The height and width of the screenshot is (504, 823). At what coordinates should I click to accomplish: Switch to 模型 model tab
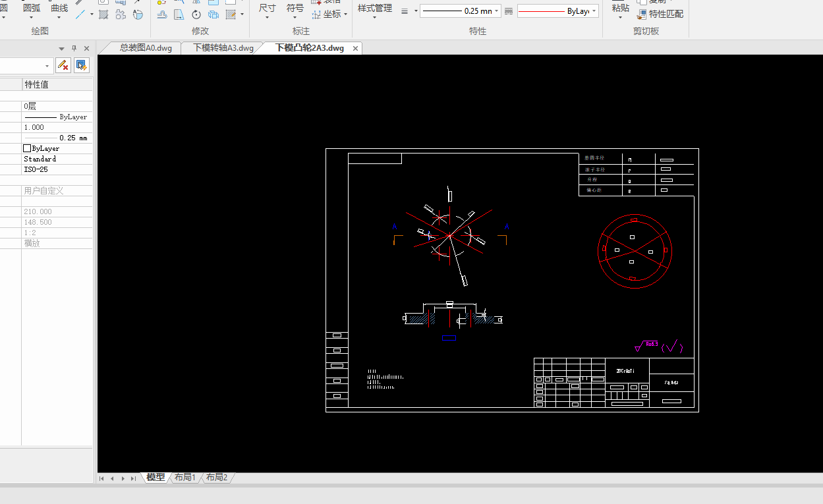point(156,478)
